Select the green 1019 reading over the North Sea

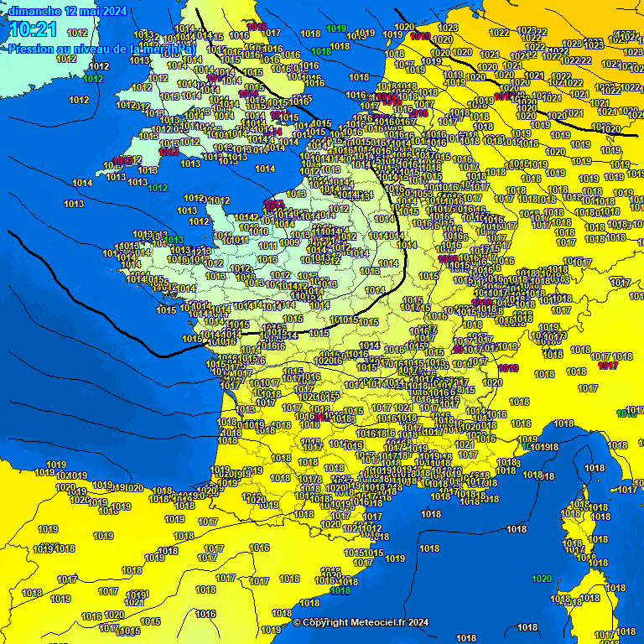[337, 29]
